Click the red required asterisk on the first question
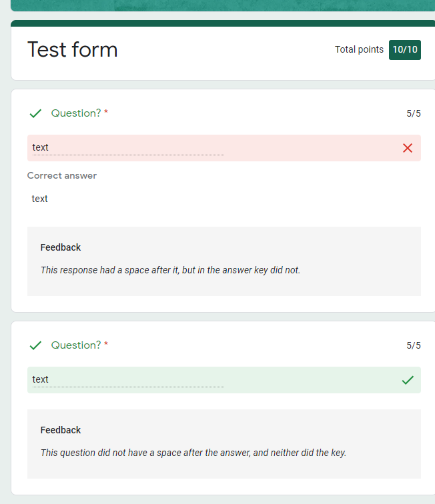435x504 pixels. click(x=106, y=113)
